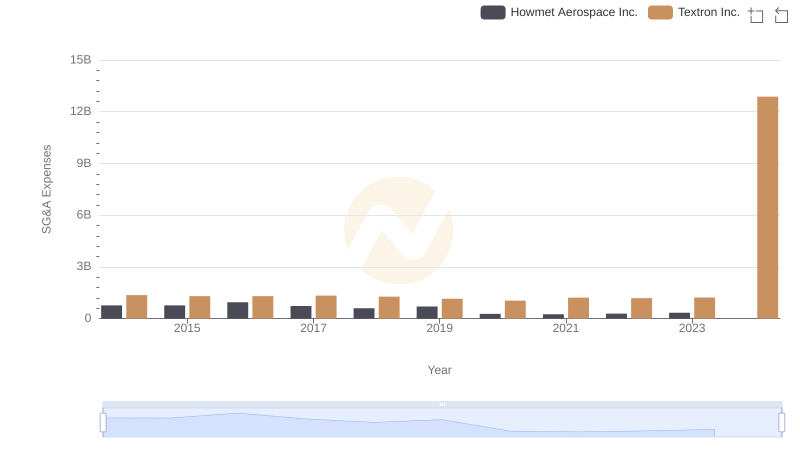Click the x-axis label 2015
Viewport: 800px width, 461px height.
[187, 328]
